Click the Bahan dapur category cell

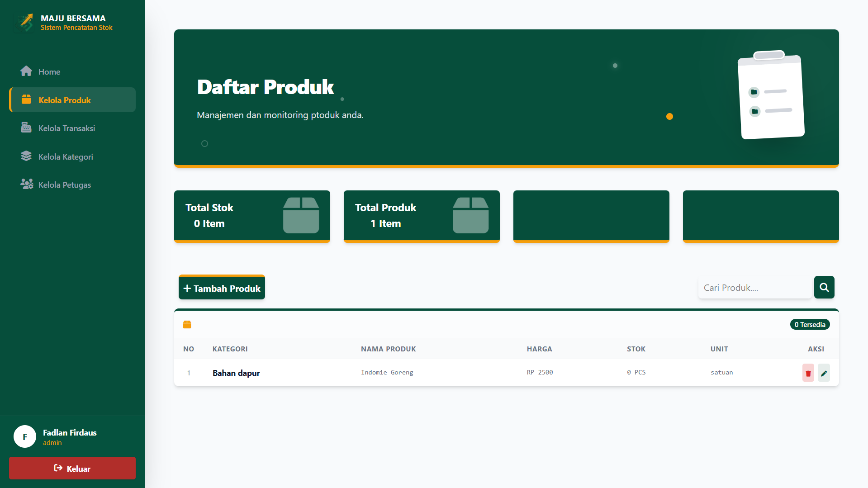(236, 373)
